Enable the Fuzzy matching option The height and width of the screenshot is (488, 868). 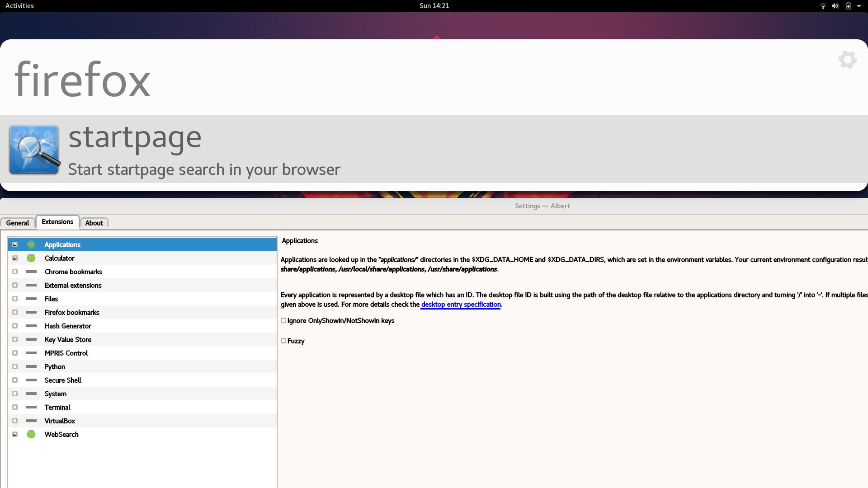point(283,341)
